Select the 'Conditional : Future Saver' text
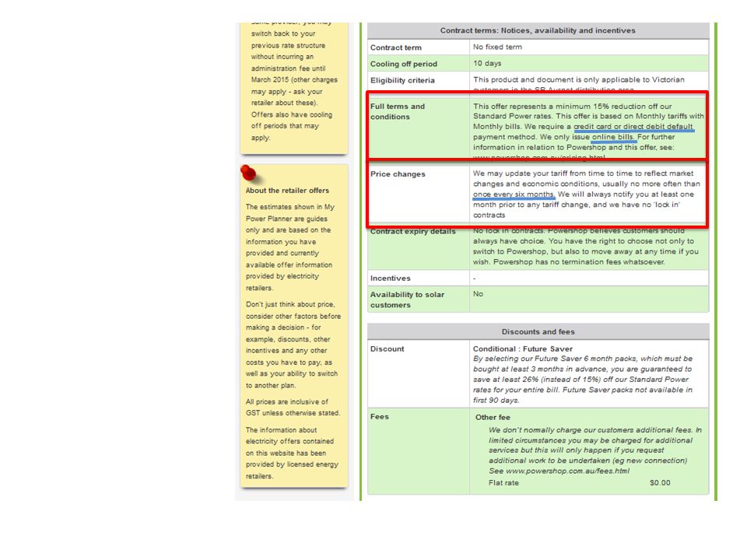 pos(523,349)
